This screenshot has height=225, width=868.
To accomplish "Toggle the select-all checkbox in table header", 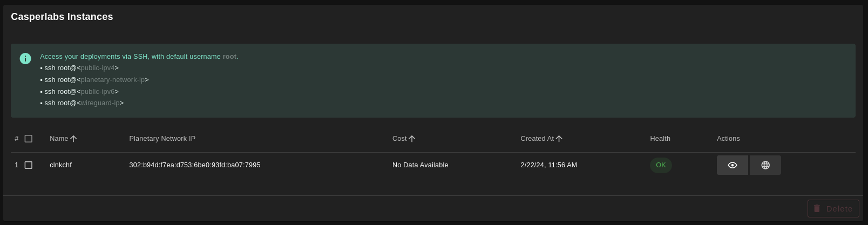I will tap(29, 139).
